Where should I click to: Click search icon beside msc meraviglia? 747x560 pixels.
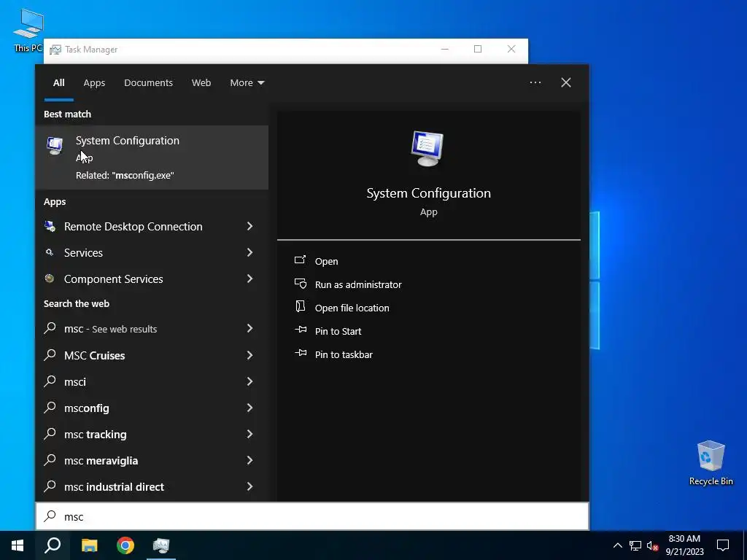(50, 459)
